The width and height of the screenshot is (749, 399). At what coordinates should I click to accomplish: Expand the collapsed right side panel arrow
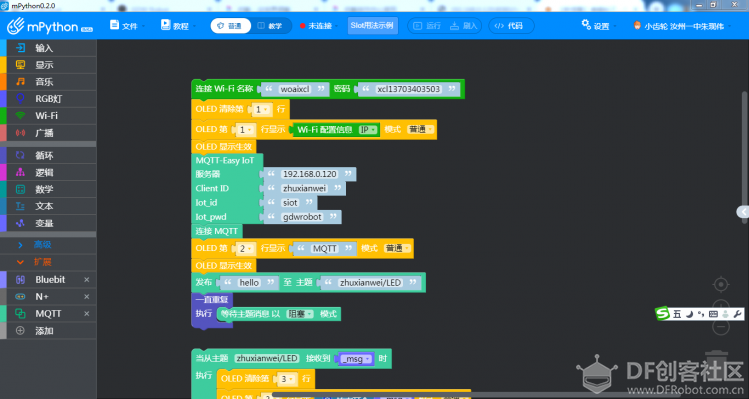(743, 212)
